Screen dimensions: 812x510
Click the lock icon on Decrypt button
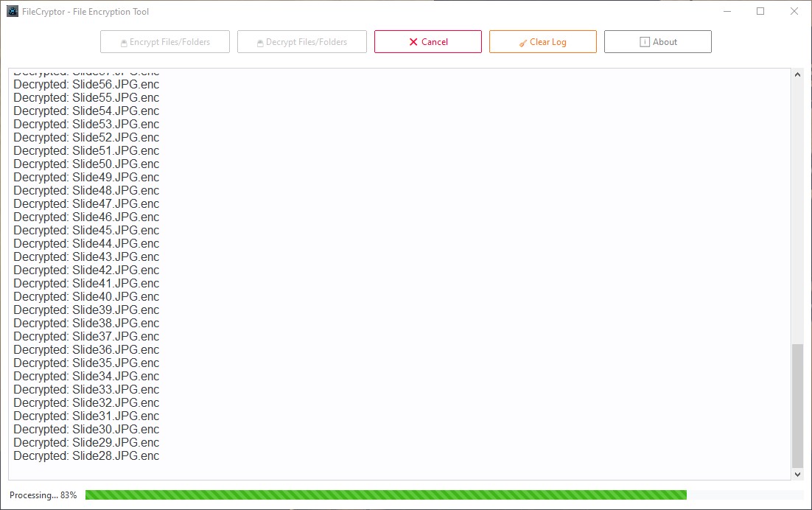pos(260,43)
